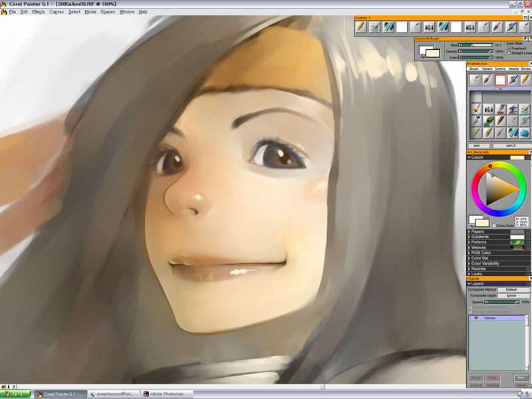
Task: Enable the Clone Color checkbox
Action: tap(493, 225)
